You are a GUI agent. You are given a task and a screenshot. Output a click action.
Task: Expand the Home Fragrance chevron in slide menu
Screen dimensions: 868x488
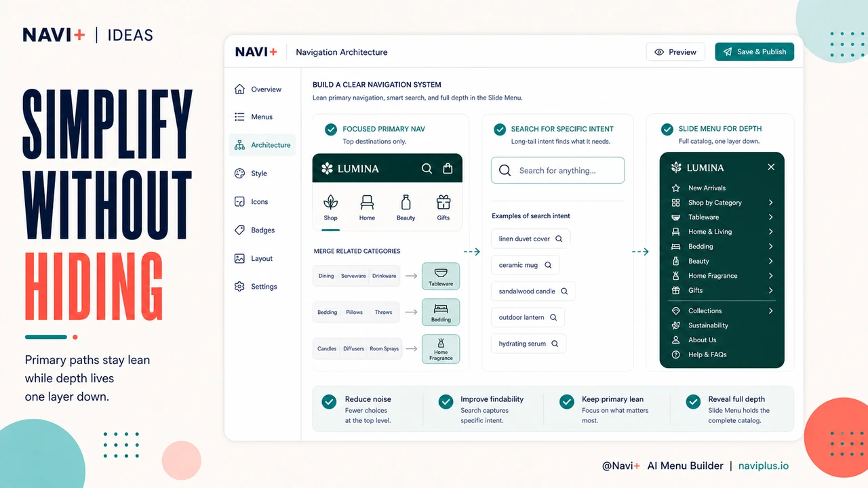[x=771, y=276]
